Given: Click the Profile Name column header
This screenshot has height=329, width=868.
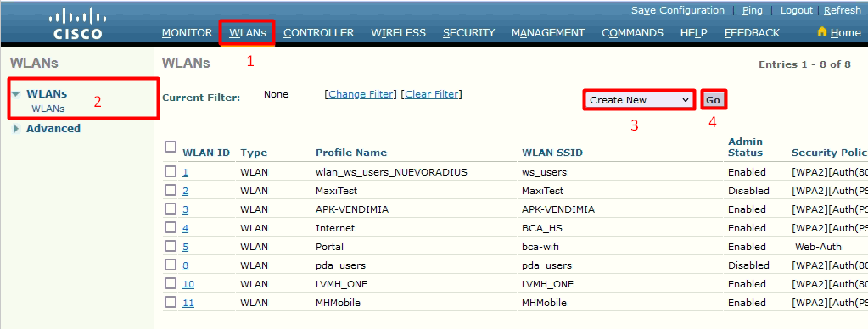Looking at the screenshot, I should pos(351,153).
